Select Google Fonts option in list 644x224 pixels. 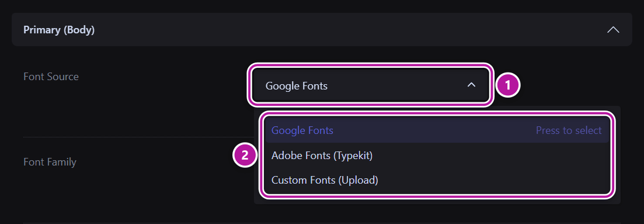pos(437,130)
